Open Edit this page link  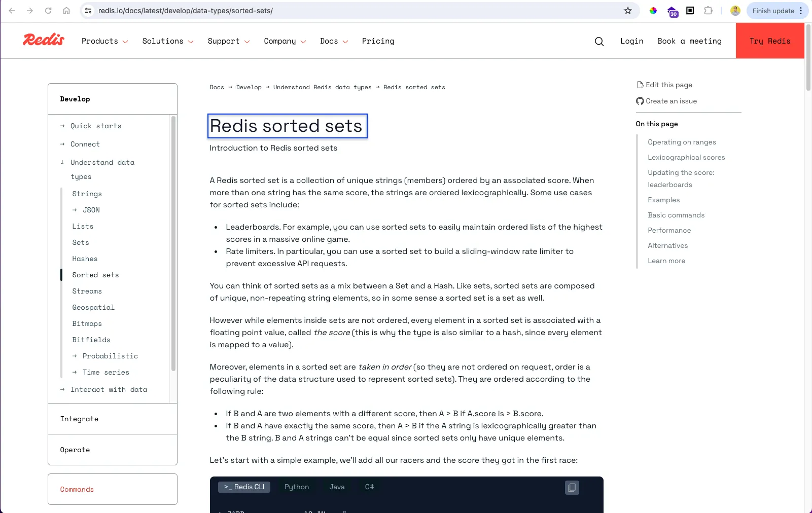[x=669, y=85]
